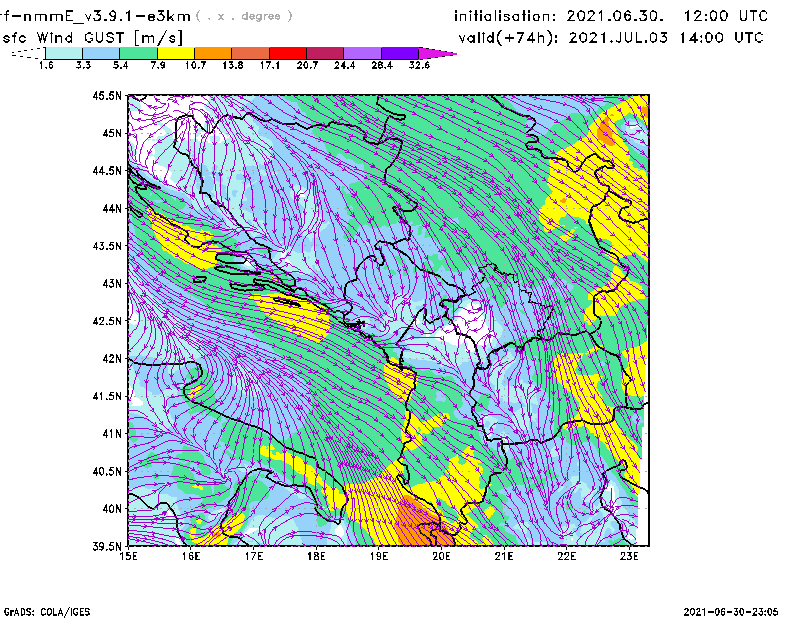Click the 19E longitude label
This screenshot has width=800, height=618.
click(x=379, y=556)
